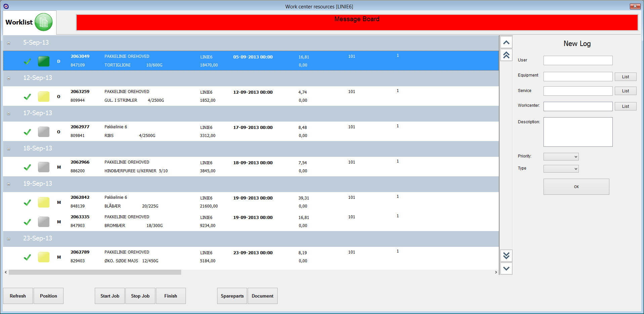Image resolution: width=644 pixels, height=314 pixels.
Task: Click yellow status square of job 2062842
Action: tap(44, 203)
